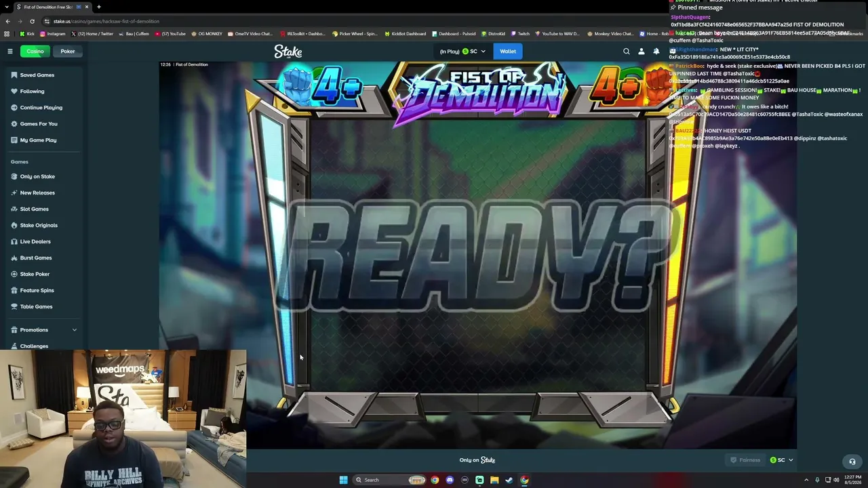The width and height of the screenshot is (868, 488).
Task: Click the Promotions gift icon
Action: point(14,330)
